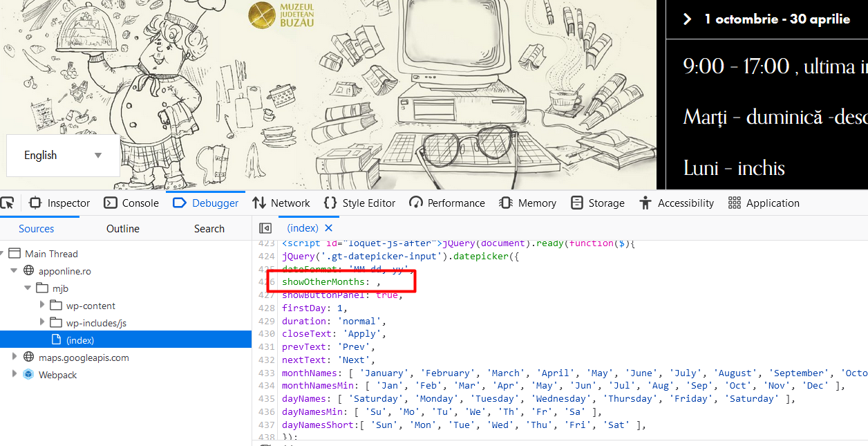Set a breakpoint on line 428
The image size is (868, 446).
coord(267,308)
